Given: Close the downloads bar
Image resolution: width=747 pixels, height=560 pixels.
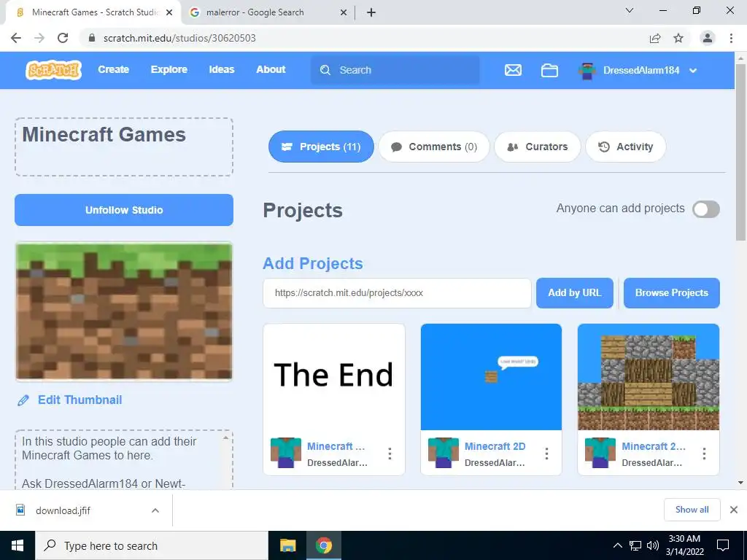Looking at the screenshot, I should coord(734,510).
